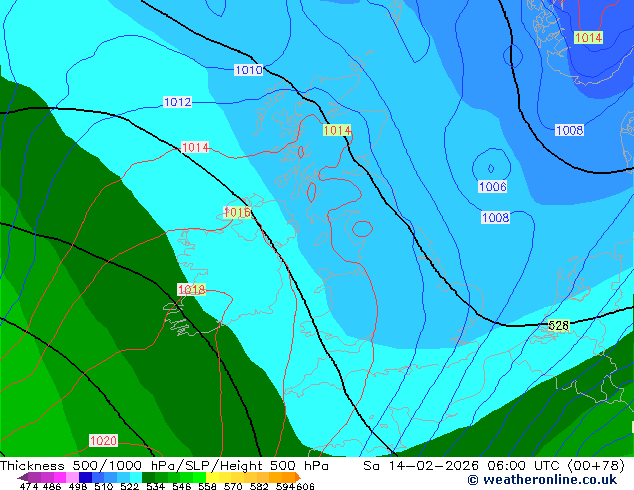Click the legend value 582
The height and width of the screenshot is (490, 634).
(259, 486)
